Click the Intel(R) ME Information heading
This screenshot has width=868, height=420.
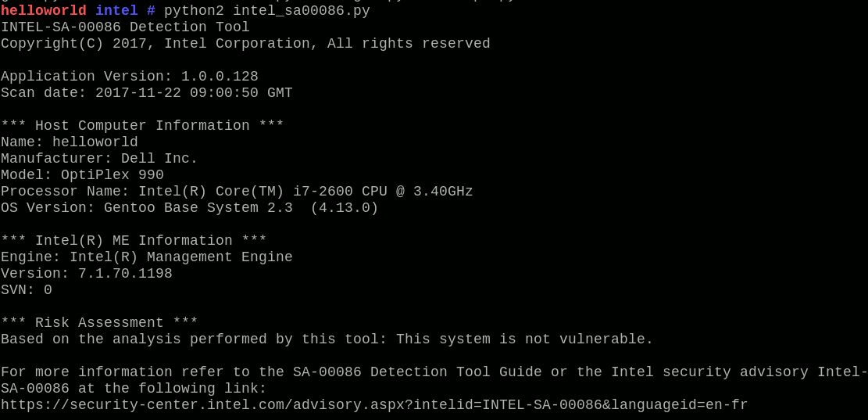click(x=134, y=241)
